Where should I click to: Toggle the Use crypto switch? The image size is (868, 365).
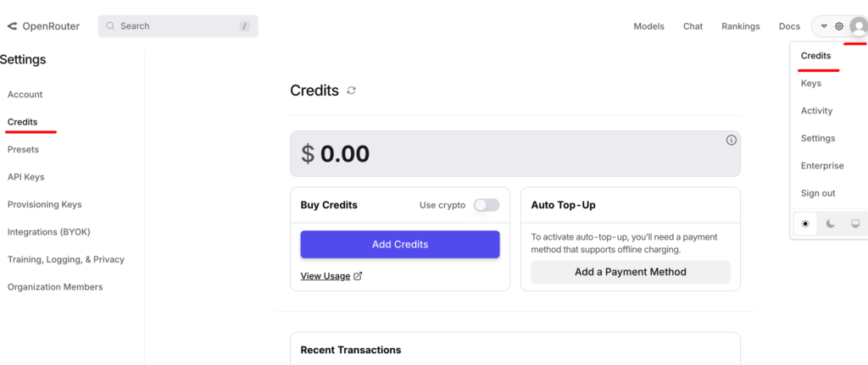click(486, 205)
